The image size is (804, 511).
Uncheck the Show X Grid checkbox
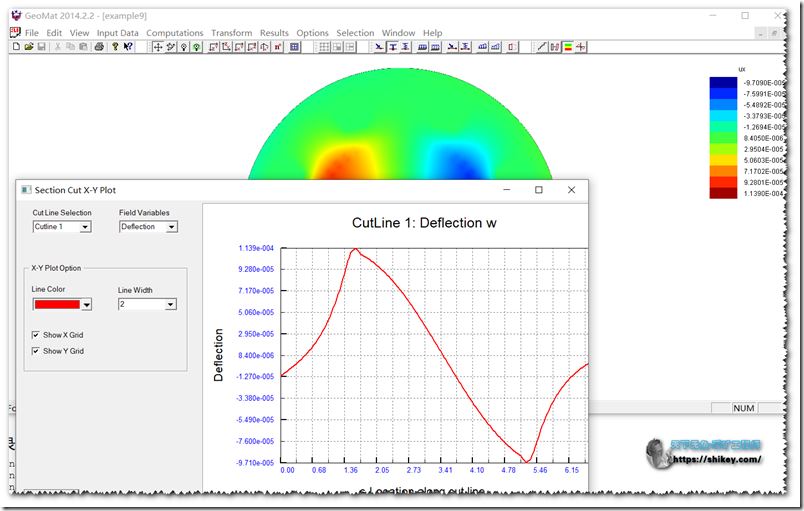37,335
